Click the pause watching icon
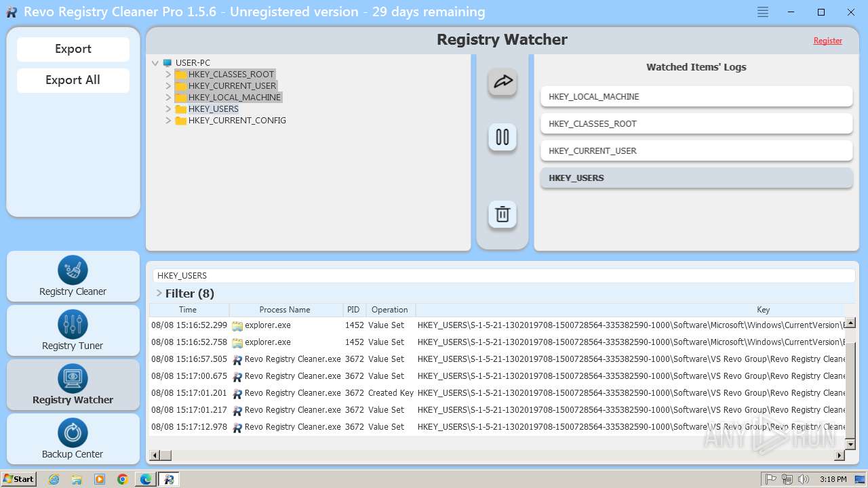Screen dimensions: 868x488 (x=502, y=137)
